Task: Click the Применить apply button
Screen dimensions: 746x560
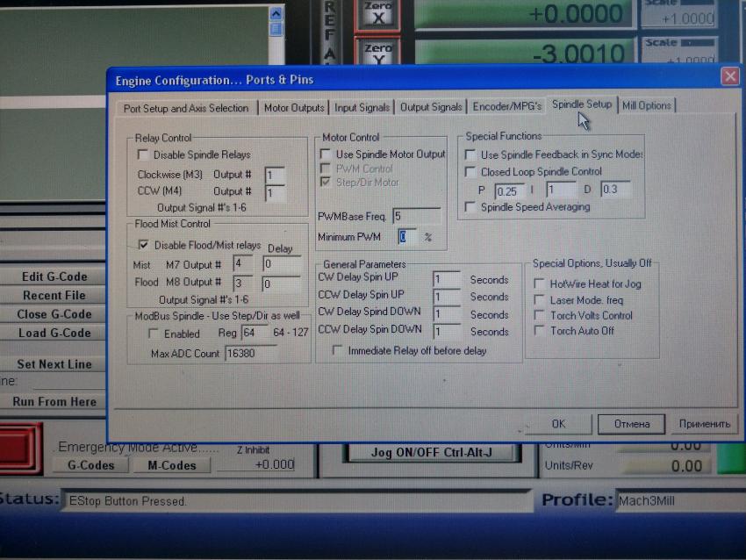Action: tap(704, 424)
